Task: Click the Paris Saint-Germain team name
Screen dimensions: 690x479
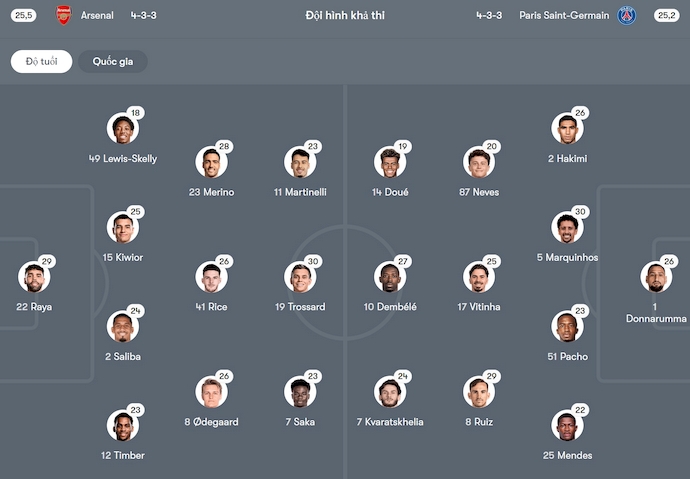Action: (x=564, y=15)
